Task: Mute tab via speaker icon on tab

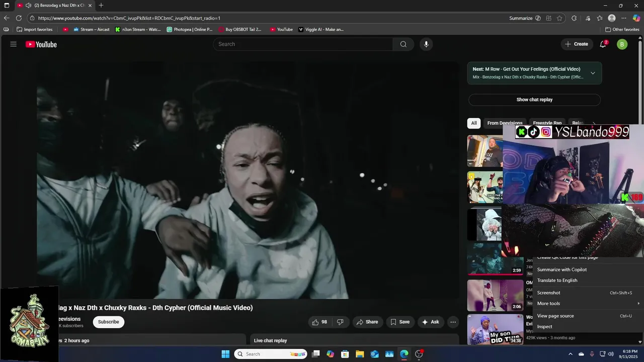Action: pyautogui.click(x=28, y=6)
